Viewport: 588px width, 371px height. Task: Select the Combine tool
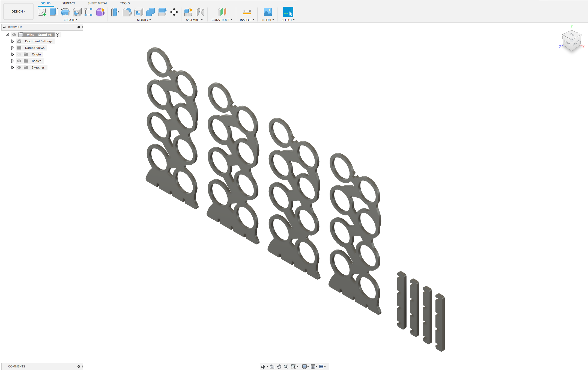[150, 12]
